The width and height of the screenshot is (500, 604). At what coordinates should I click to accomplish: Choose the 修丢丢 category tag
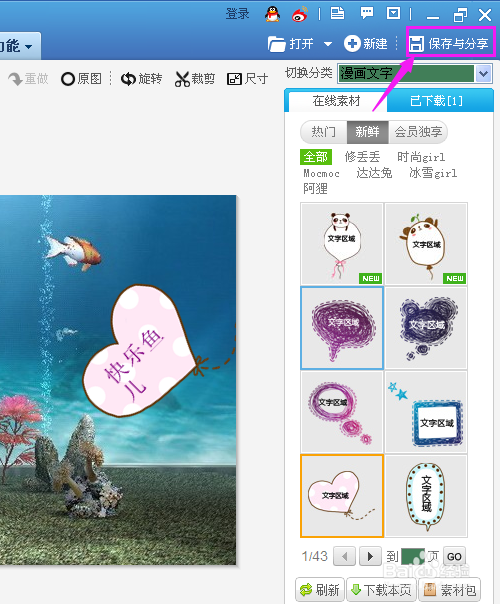[362, 157]
